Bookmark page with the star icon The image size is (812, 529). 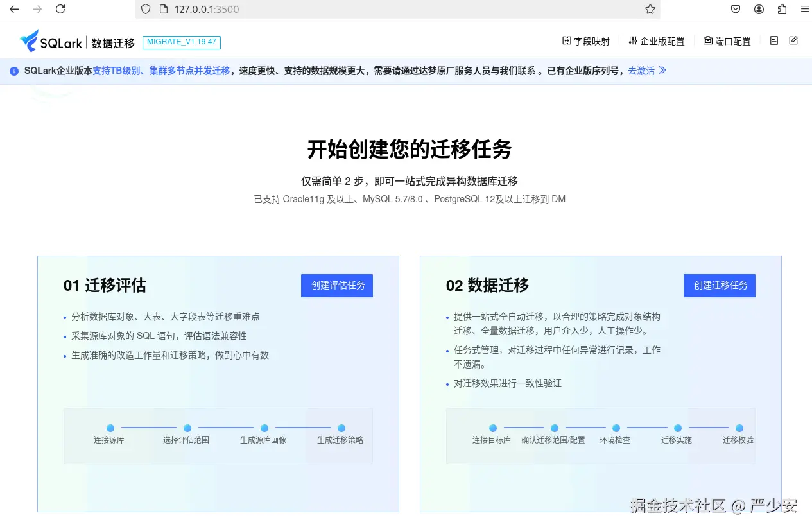click(x=650, y=9)
